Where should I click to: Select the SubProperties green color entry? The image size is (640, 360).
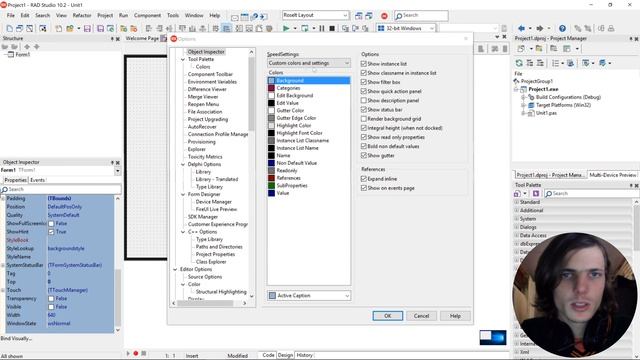tap(309, 186)
